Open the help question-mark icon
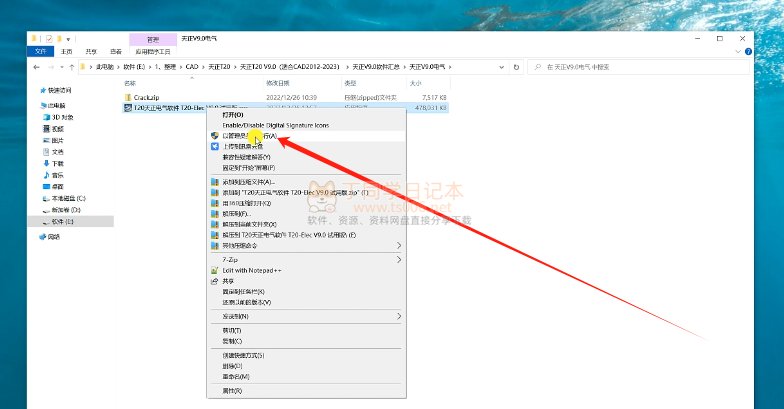The width and height of the screenshot is (784, 409). click(x=748, y=52)
